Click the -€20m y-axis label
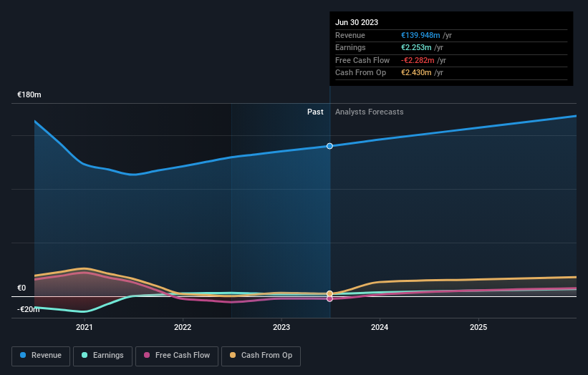 (29, 309)
